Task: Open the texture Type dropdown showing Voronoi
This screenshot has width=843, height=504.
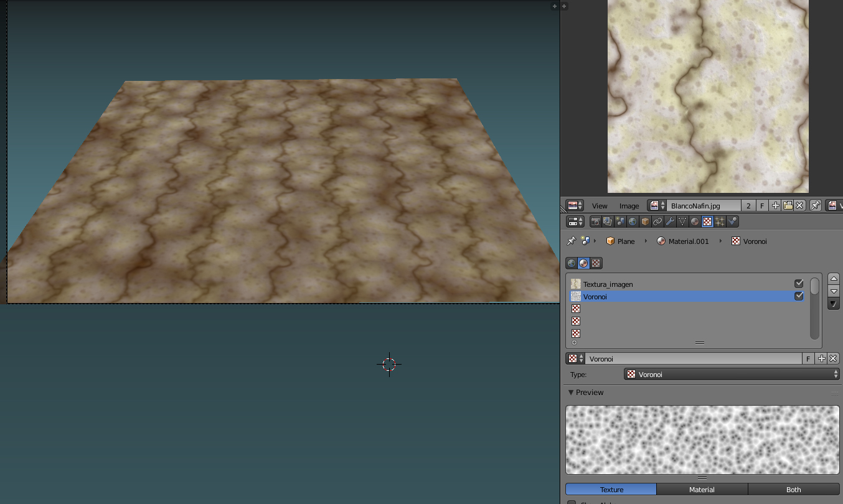Action: [733, 375]
